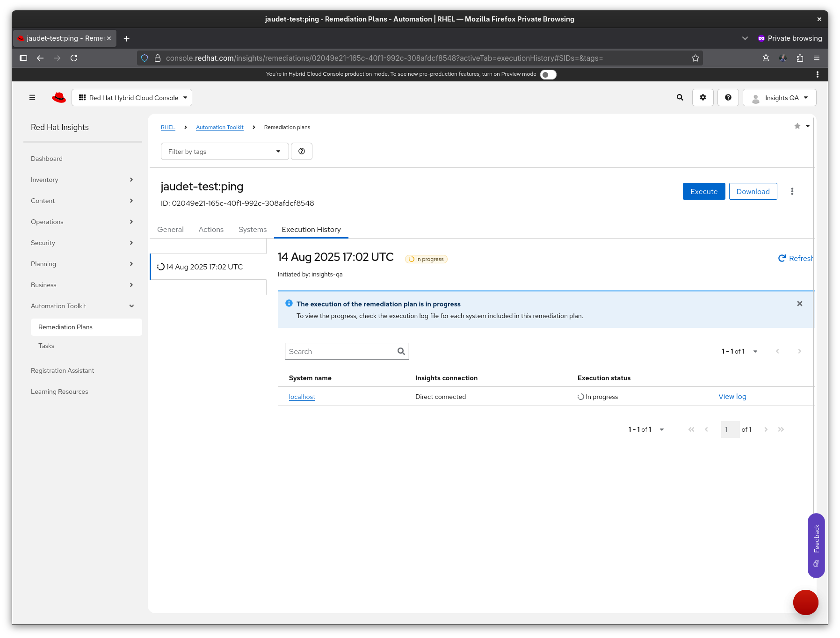Image resolution: width=840 pixels, height=638 pixels.
Task: Switch to the Systems tab
Action: point(253,229)
